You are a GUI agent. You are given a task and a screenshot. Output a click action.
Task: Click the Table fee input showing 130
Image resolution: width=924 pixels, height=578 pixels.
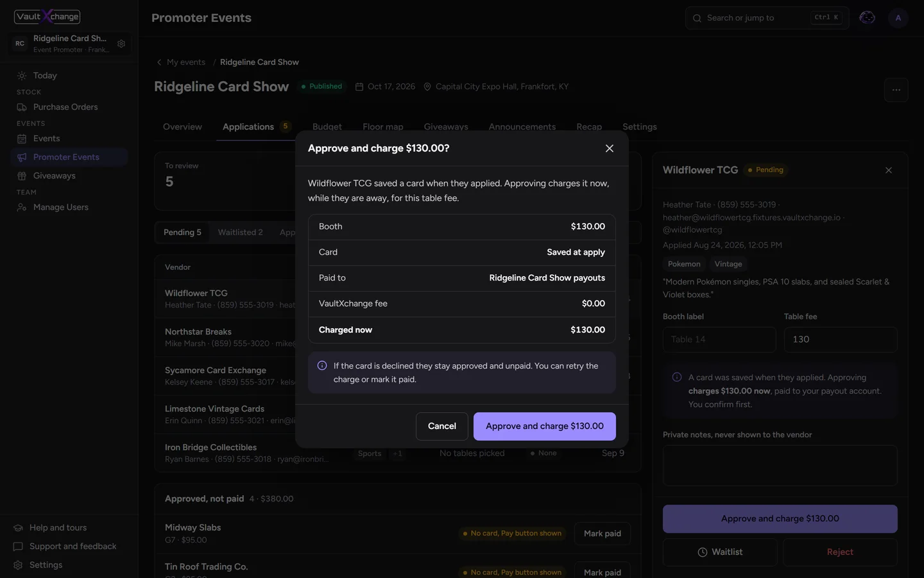pos(841,340)
